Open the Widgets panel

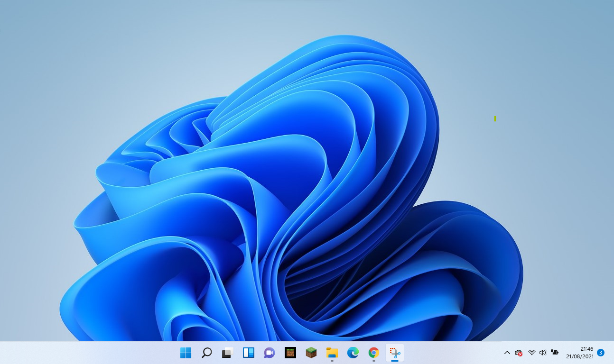point(249,353)
